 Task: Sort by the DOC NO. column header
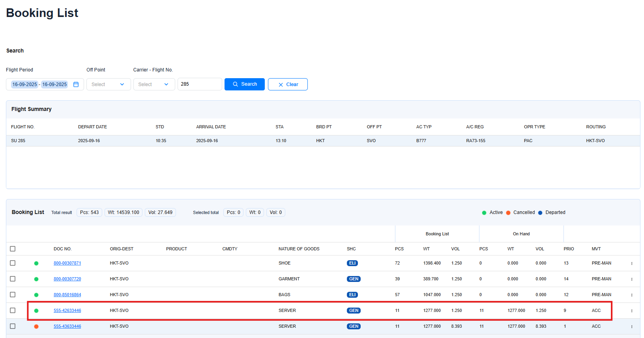[62, 249]
